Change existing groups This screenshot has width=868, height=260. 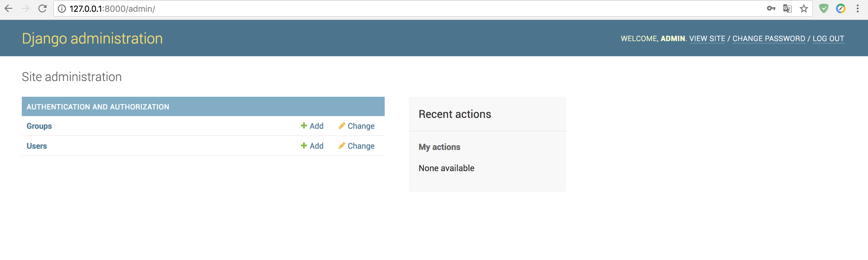(357, 126)
